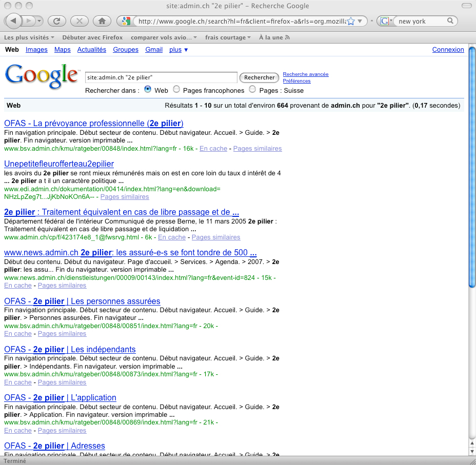
Task: Open Pages similaires for the Unepetitefleur result
Action: pos(125,196)
